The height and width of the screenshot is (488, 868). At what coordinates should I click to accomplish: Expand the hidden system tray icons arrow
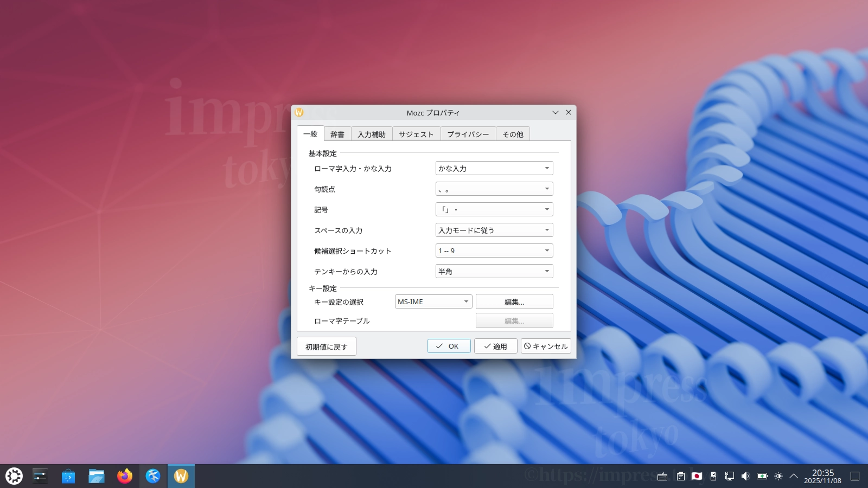click(x=794, y=476)
